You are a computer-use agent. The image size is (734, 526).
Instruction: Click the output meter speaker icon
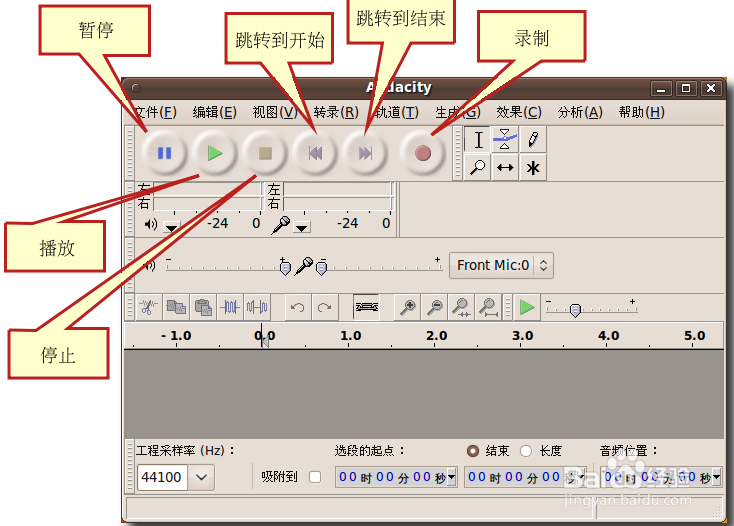pyautogui.click(x=151, y=224)
